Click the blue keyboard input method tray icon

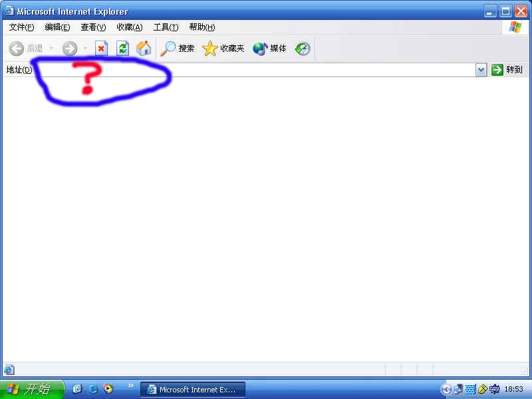494,389
